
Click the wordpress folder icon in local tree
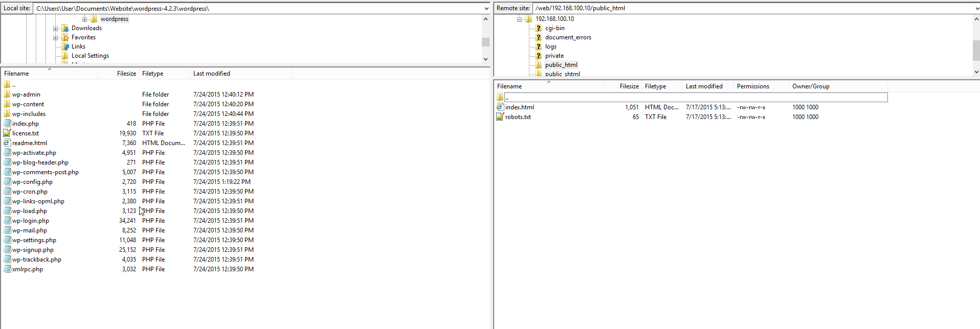(x=94, y=19)
